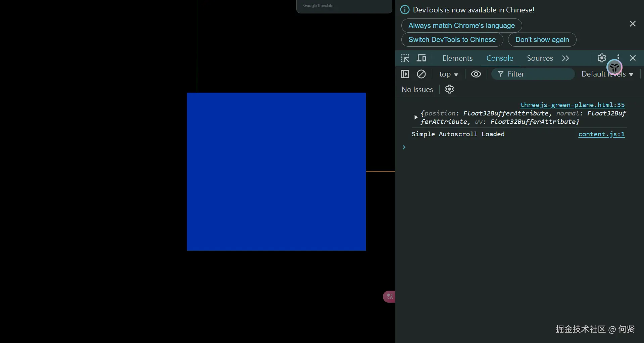Open console settings next to No Issues
The image size is (644, 343).
[x=449, y=89]
